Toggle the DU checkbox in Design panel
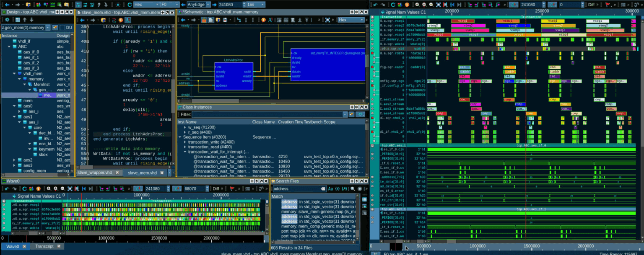 tap(62, 28)
